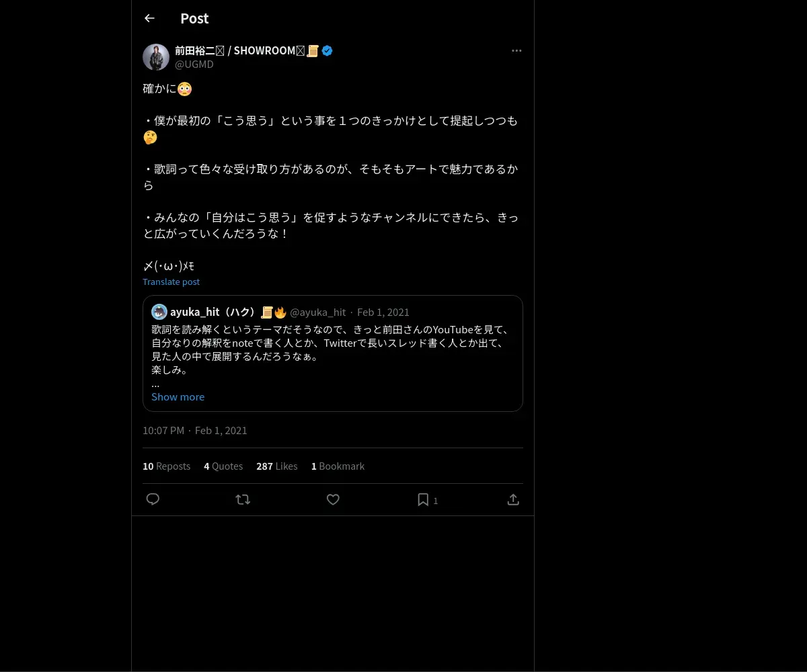Image resolution: width=807 pixels, height=672 pixels.
Task: View the 10 Reposts list
Action: [x=166, y=466]
